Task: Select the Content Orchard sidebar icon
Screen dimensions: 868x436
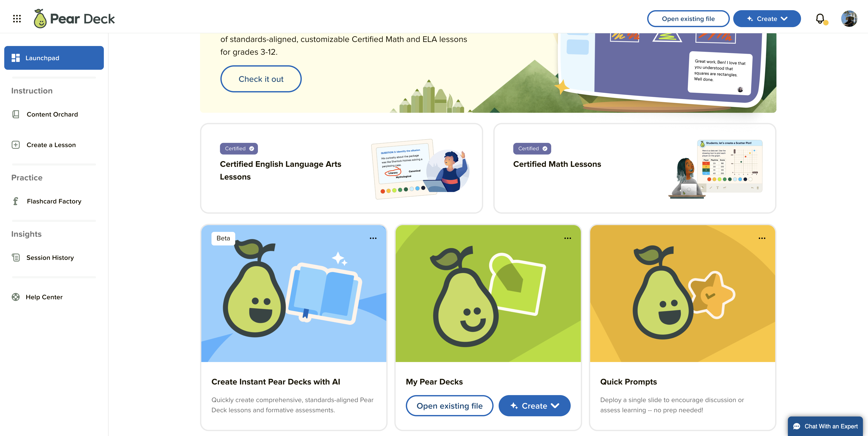Action: [15, 114]
